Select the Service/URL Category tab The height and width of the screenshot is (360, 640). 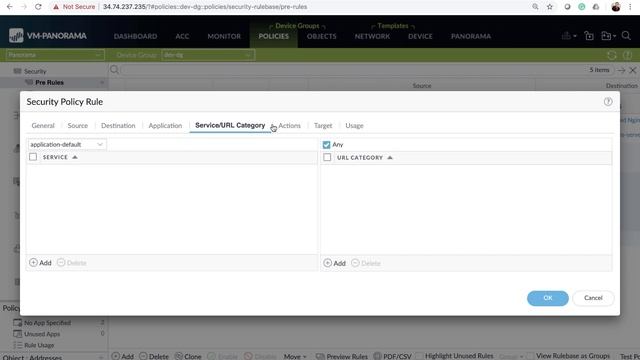point(230,125)
